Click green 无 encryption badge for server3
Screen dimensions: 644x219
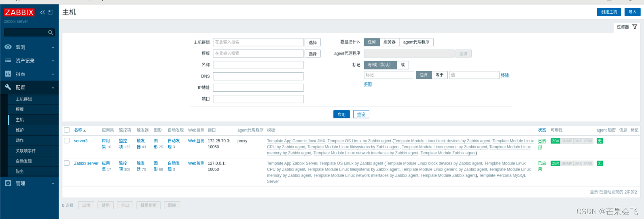[x=600, y=141]
